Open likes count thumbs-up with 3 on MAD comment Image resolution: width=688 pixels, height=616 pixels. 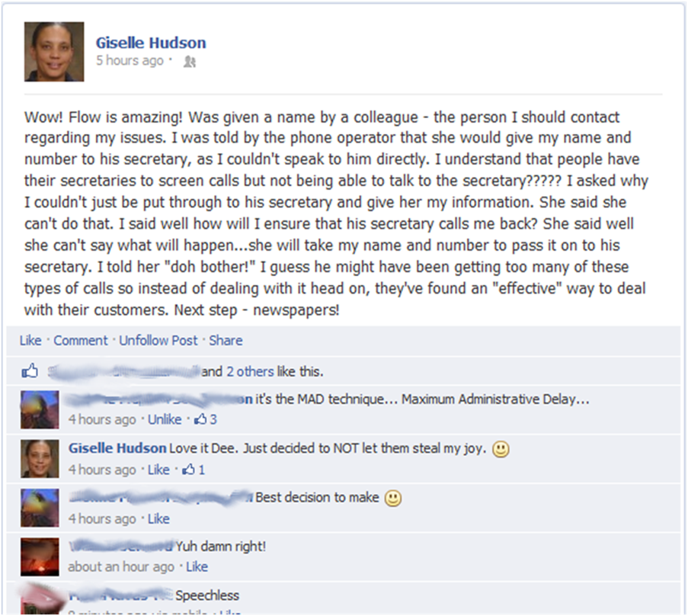pyautogui.click(x=206, y=419)
